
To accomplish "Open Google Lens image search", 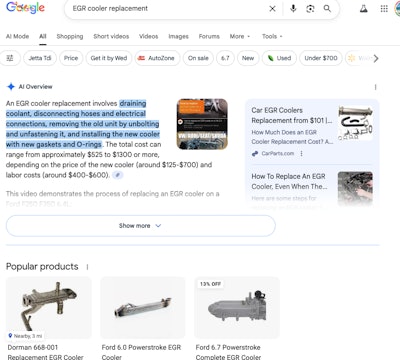I will (310, 9).
